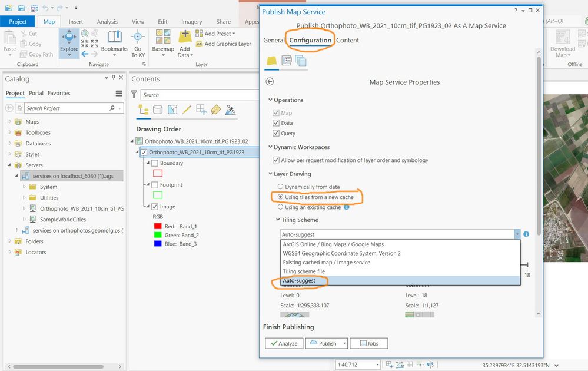Open the Analysis ribbon tab
Image resolution: width=588 pixels, height=371 pixels.
tap(107, 22)
